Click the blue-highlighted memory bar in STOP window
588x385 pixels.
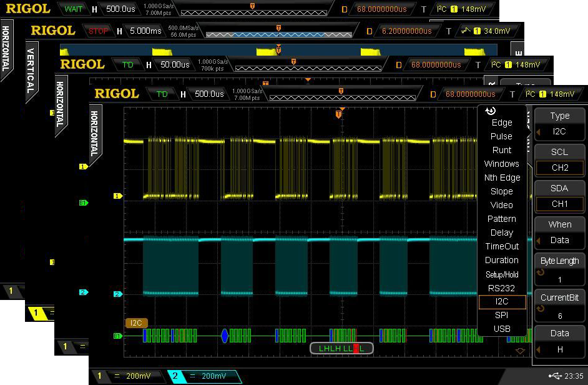278,34
